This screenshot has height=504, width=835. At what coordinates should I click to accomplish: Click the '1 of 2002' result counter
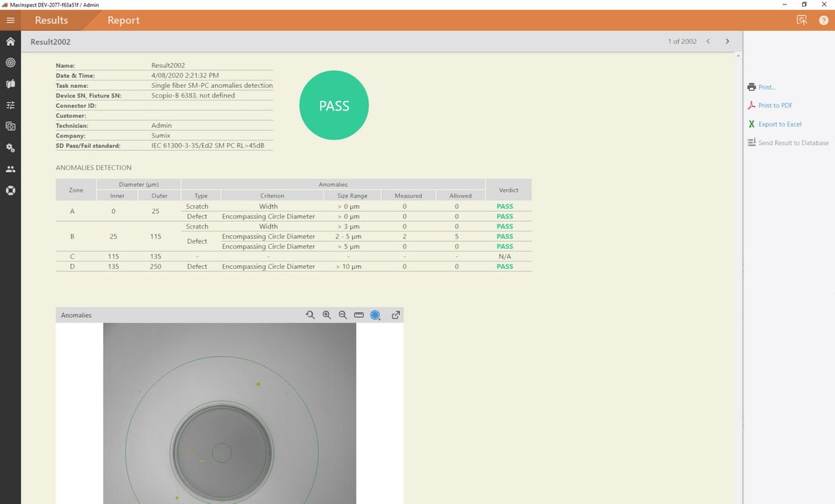(x=682, y=42)
